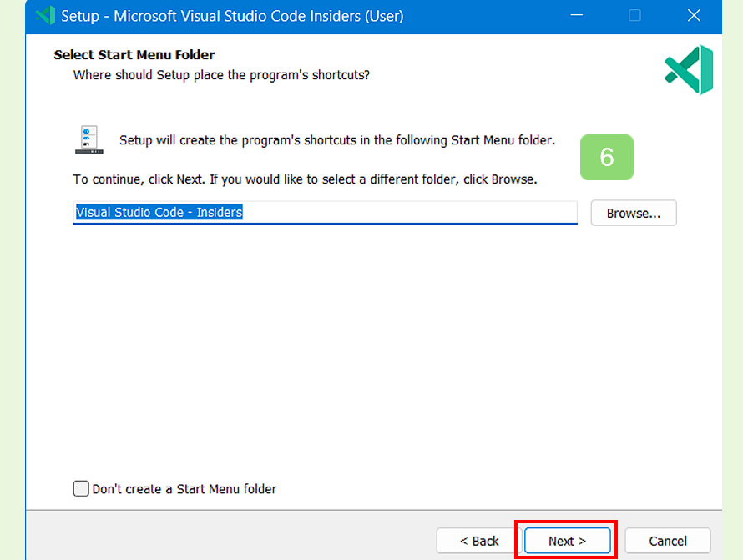Minimize the Setup window
Viewport: 743px width, 560px height.
pyautogui.click(x=577, y=16)
